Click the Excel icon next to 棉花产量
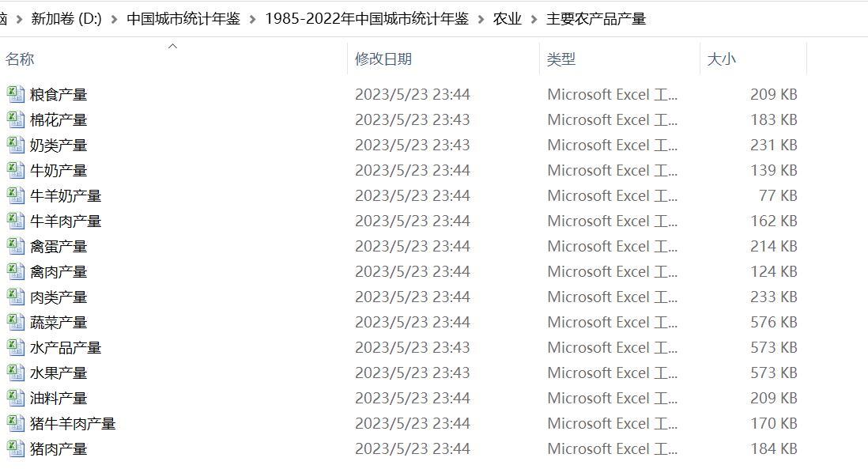868x469 pixels. [x=16, y=119]
